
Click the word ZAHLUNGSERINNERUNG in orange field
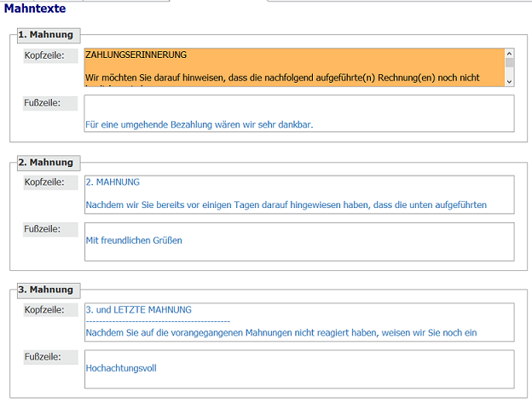tap(136, 55)
